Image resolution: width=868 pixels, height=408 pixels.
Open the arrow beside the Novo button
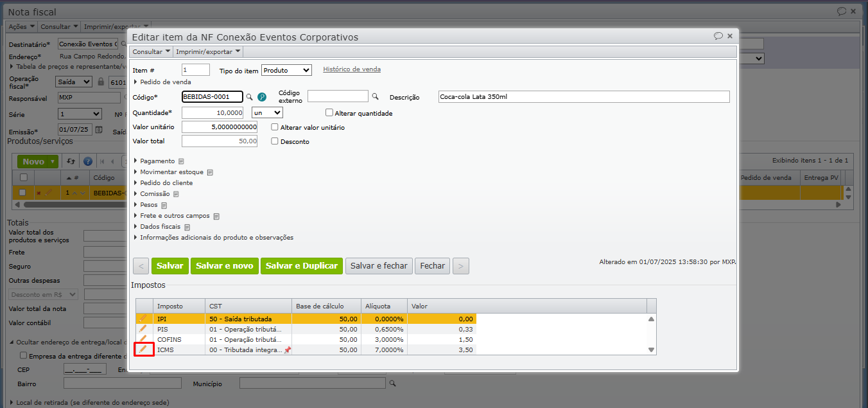tap(53, 162)
